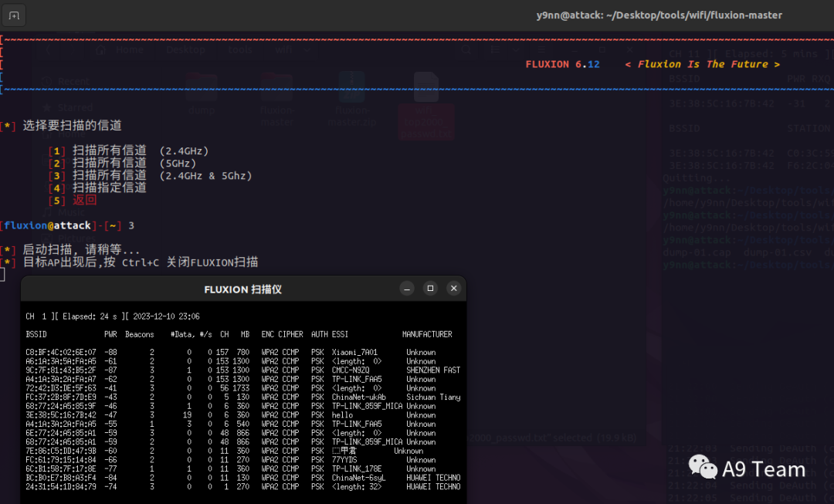Select option 3 扫描所有信道 (2.4GHz & 5Ghz)
This screenshot has width=834, height=504.
151,175
